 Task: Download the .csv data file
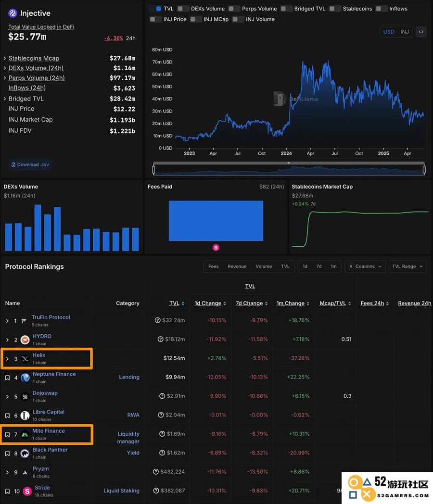click(30, 164)
